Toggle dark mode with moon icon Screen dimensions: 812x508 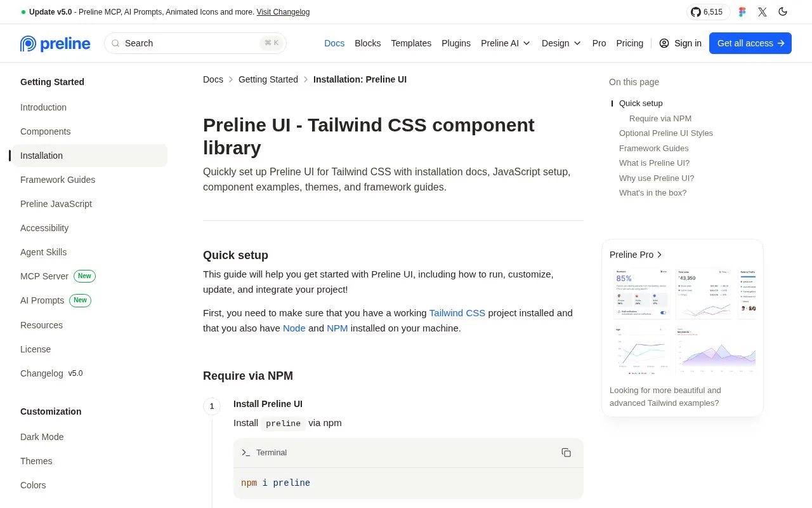pos(783,12)
